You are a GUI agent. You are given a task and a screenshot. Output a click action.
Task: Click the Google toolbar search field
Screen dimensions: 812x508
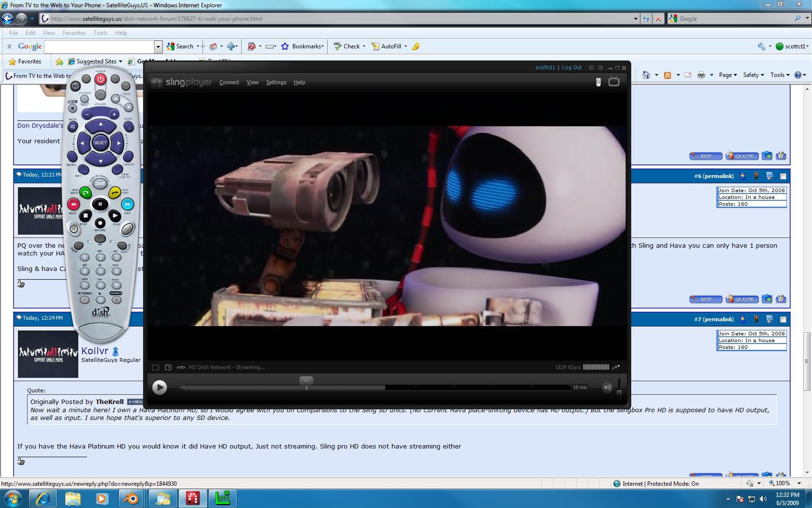pyautogui.click(x=99, y=46)
